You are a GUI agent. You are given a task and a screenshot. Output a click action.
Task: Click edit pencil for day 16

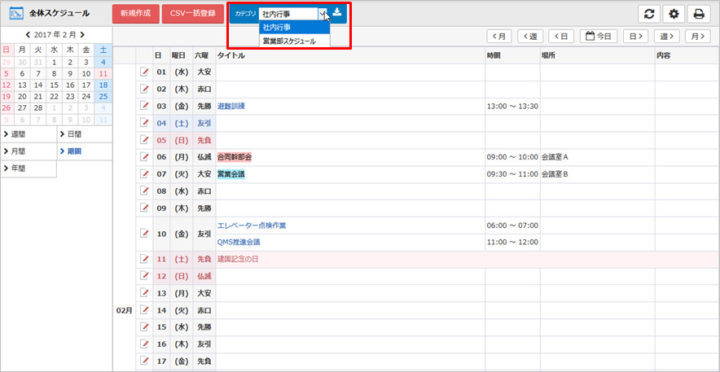(x=144, y=344)
